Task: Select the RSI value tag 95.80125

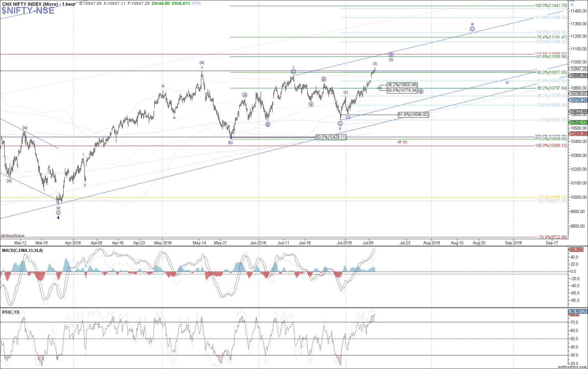Action: click(x=578, y=311)
